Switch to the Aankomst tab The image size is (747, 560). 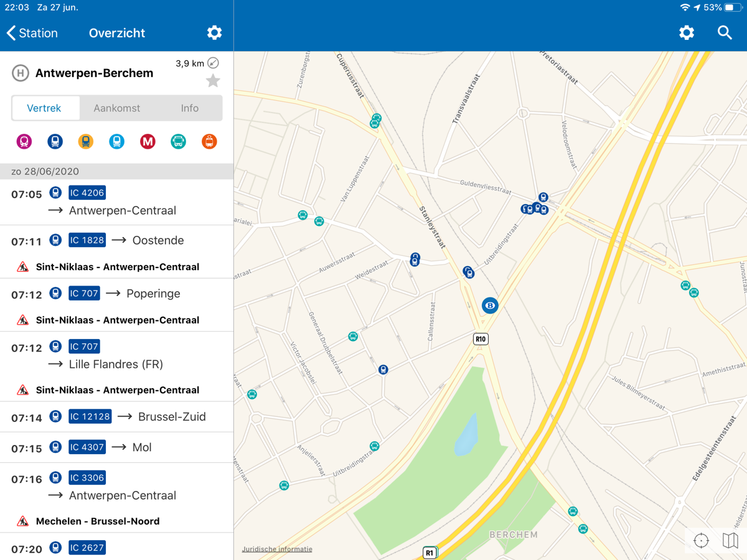[117, 108]
